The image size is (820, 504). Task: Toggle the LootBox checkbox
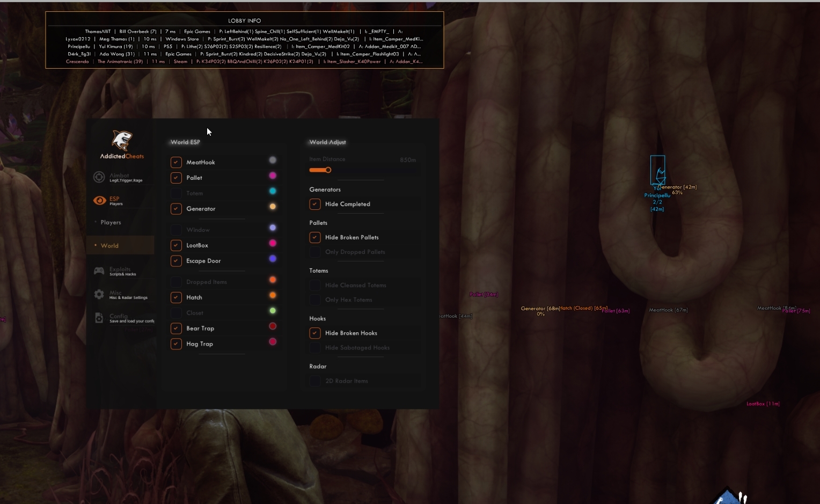tap(176, 245)
